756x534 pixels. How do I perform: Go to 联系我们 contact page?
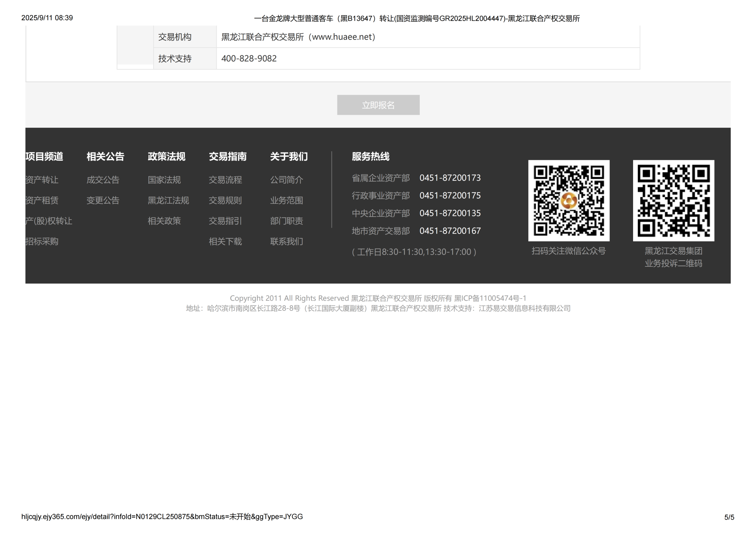(x=286, y=241)
